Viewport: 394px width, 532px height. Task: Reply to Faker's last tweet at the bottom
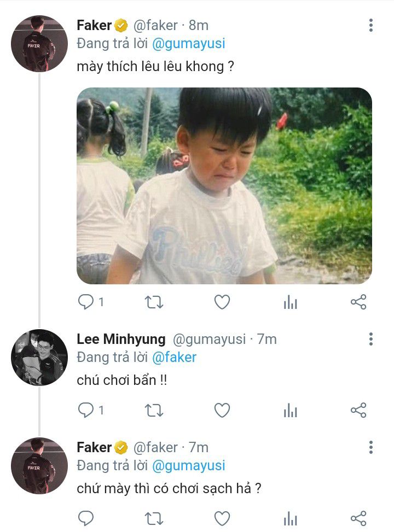click(86, 517)
